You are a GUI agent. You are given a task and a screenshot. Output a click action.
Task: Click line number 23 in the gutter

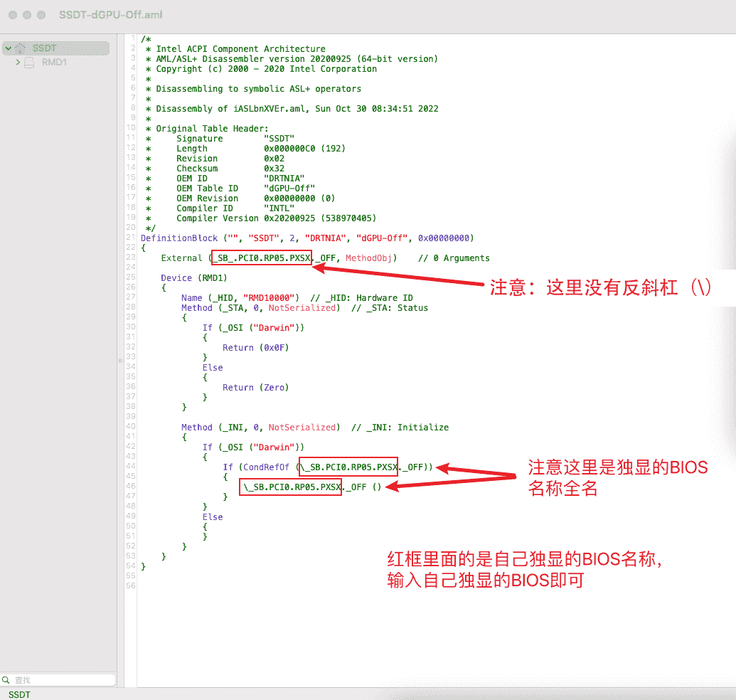tap(131, 258)
